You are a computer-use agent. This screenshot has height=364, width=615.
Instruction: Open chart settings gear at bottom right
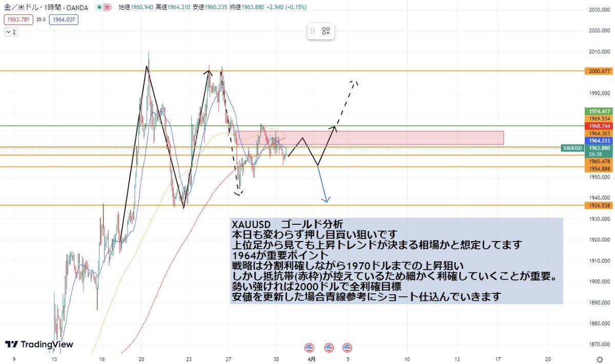click(x=600, y=359)
